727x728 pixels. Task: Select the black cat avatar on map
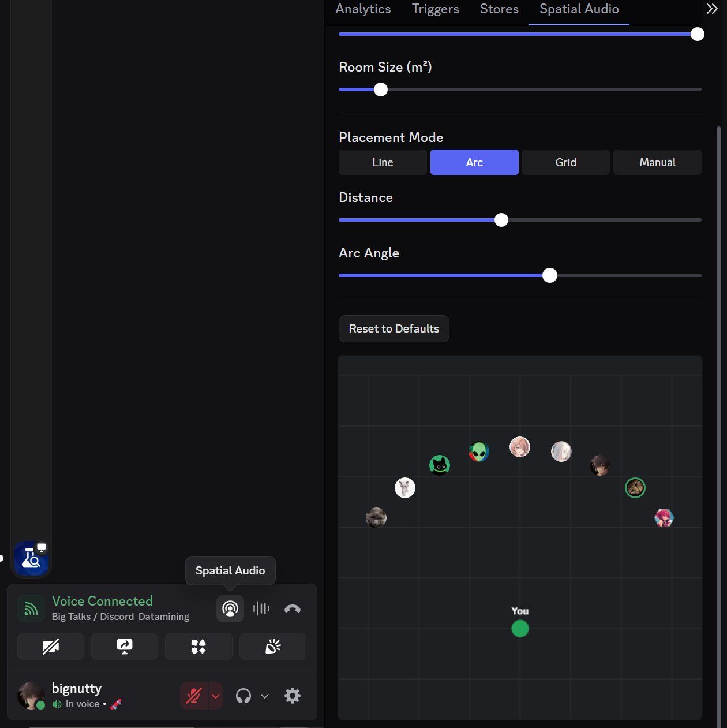440,465
